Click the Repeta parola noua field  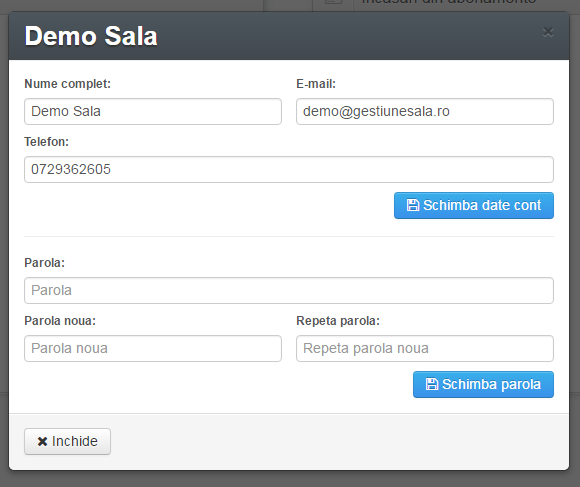425,348
